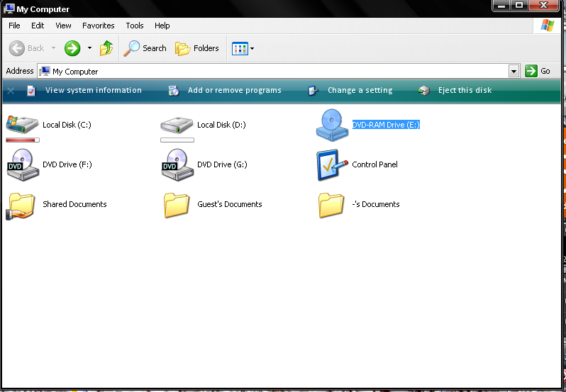Click the Windows flag logo
This screenshot has width=566, height=392.
pos(548,26)
